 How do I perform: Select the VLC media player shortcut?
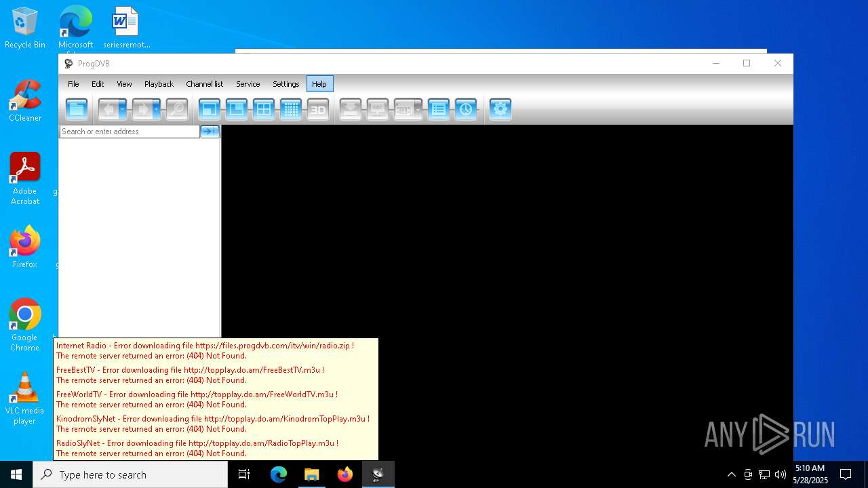(x=25, y=398)
